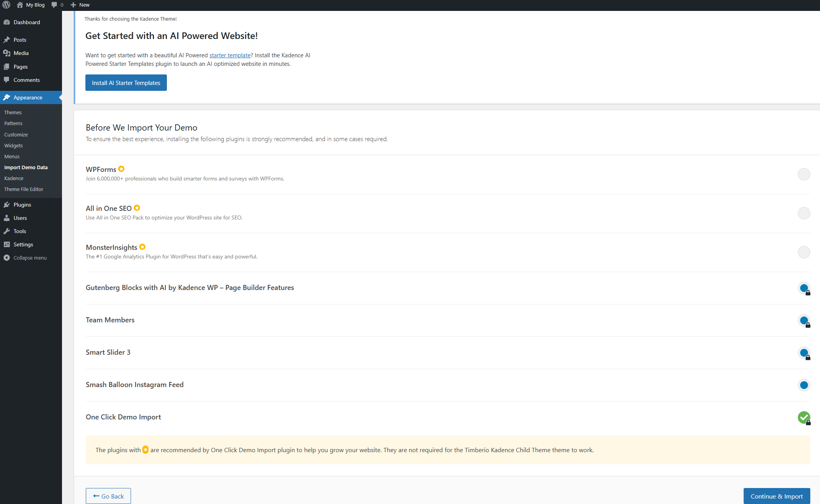
Task: Toggle the Gutenberg Blocks by Kadence WP plugin
Action: click(x=804, y=288)
